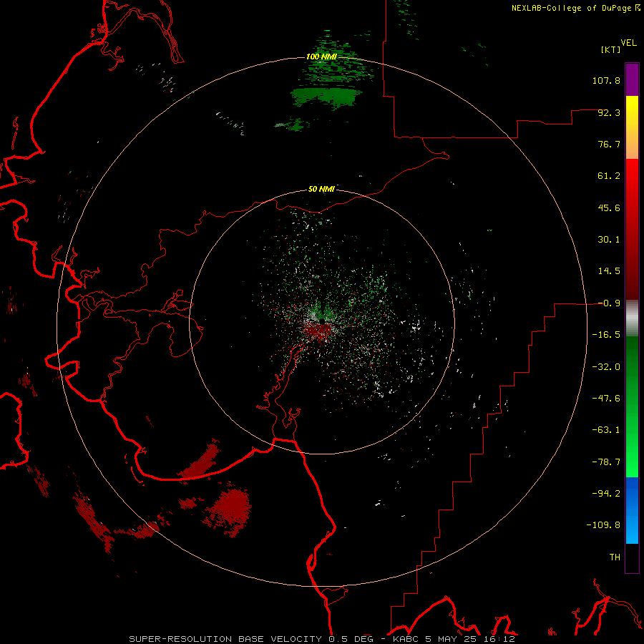This screenshot has height=644, width=644.
Task: Click the 30.1 velocity scale value
Action: tap(609, 240)
